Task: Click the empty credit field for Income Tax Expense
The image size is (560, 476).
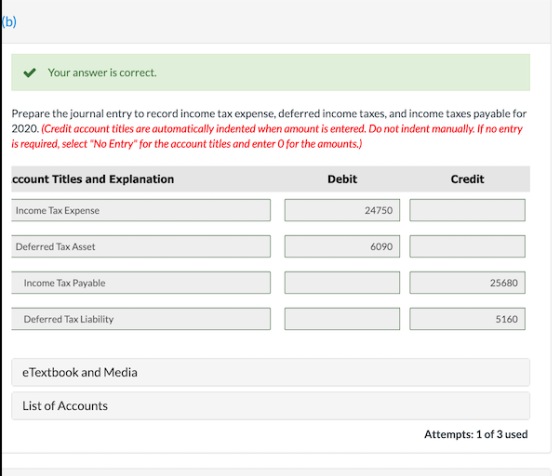Action: (x=467, y=210)
